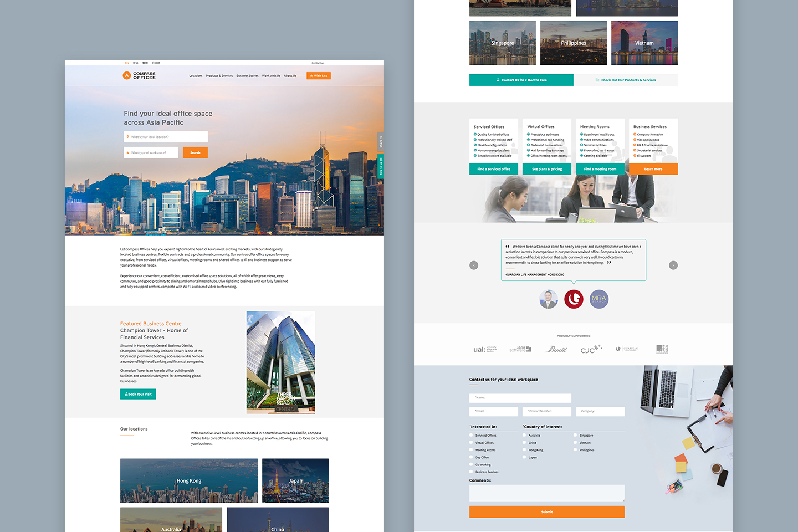Click the Company input field

(600, 411)
